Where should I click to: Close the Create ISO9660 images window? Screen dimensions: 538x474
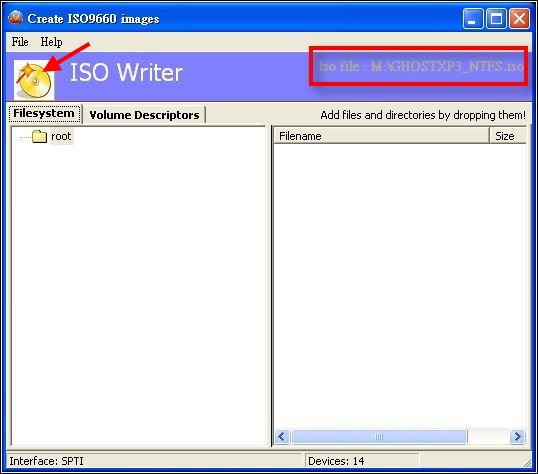[x=519, y=19]
